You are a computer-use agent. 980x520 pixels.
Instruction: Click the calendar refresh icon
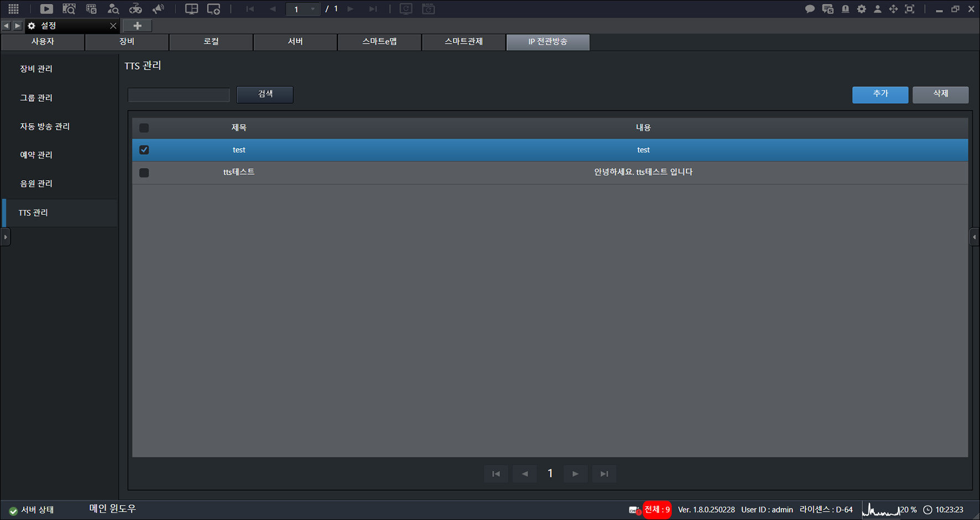tap(429, 9)
